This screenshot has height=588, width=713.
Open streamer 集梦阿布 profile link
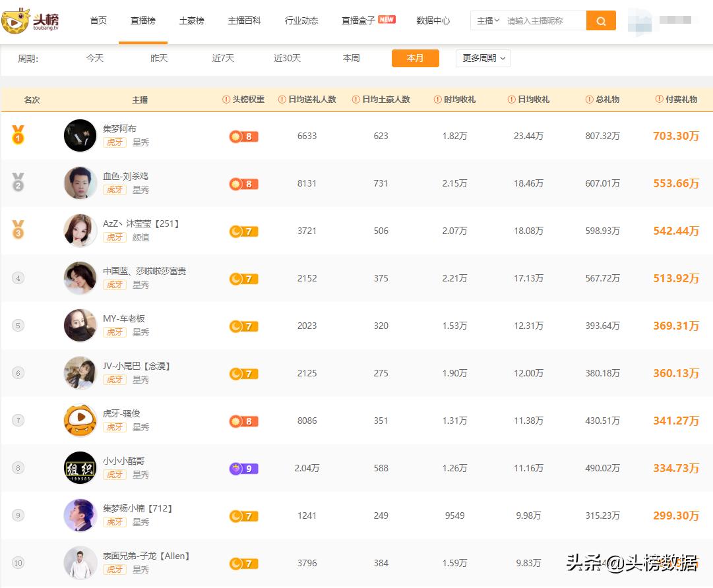pyautogui.click(x=119, y=129)
